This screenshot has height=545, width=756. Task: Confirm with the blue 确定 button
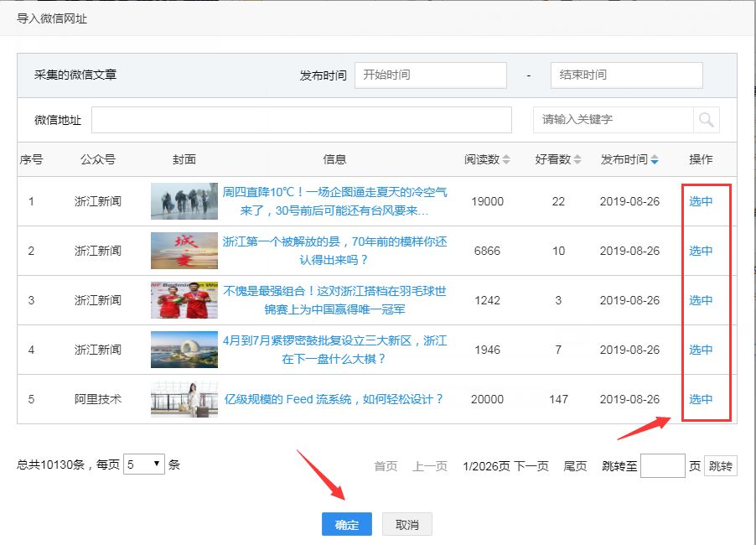coord(347,525)
